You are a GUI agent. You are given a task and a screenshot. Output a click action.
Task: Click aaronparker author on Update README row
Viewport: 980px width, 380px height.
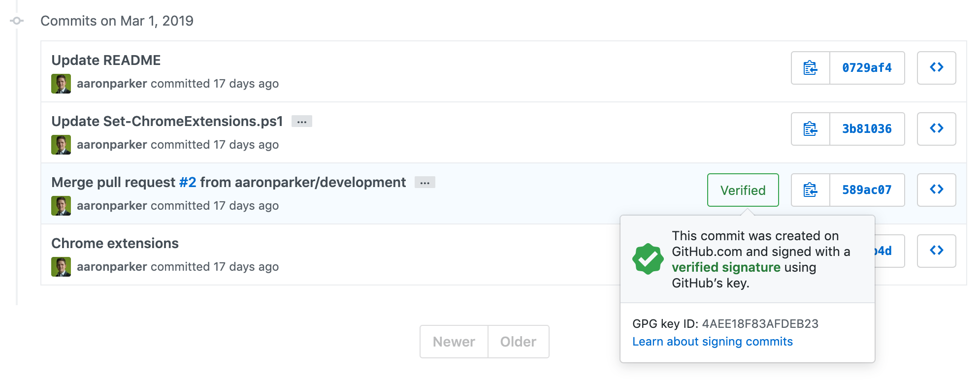pos(112,84)
